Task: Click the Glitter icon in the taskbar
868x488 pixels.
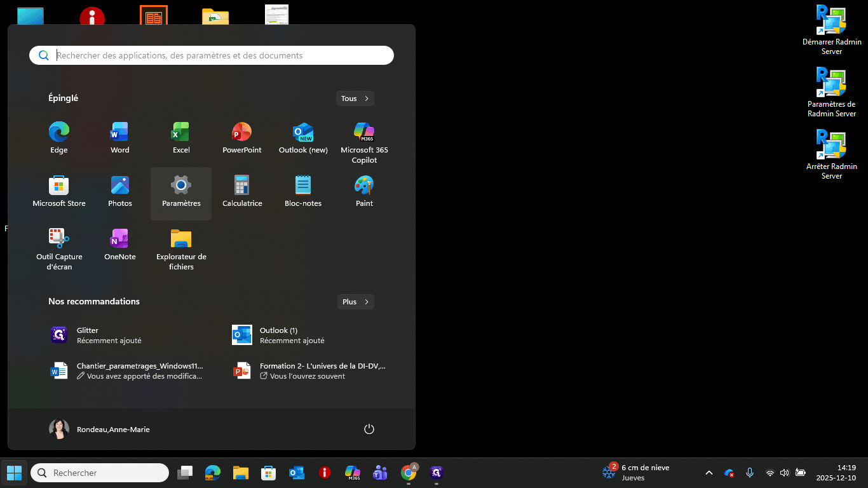Action: (x=437, y=473)
